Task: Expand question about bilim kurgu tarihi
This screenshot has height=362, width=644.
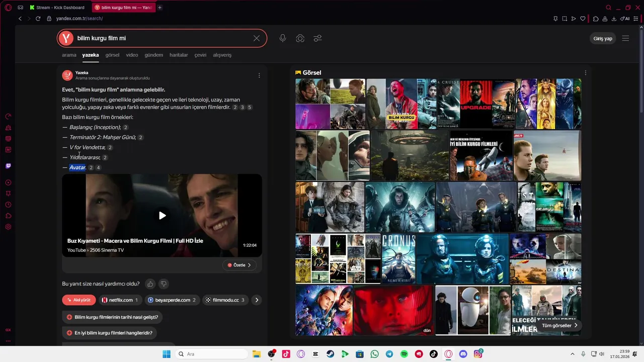Action: [x=113, y=317]
